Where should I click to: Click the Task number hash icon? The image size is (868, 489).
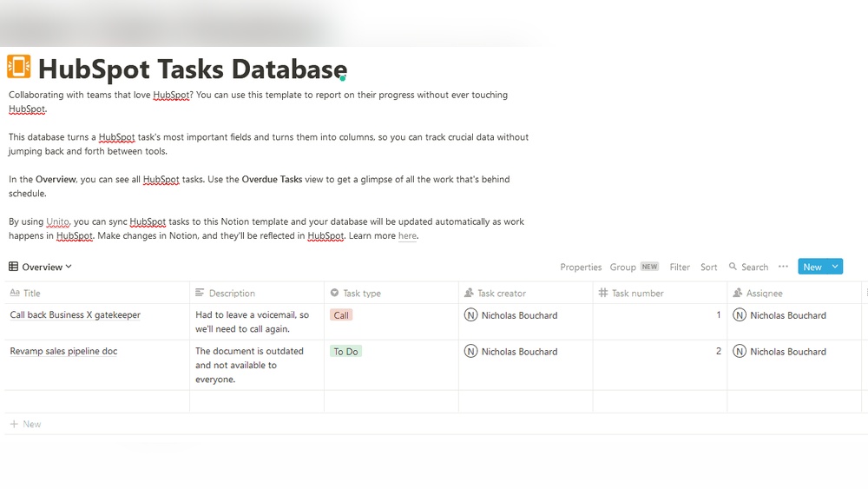coord(603,293)
